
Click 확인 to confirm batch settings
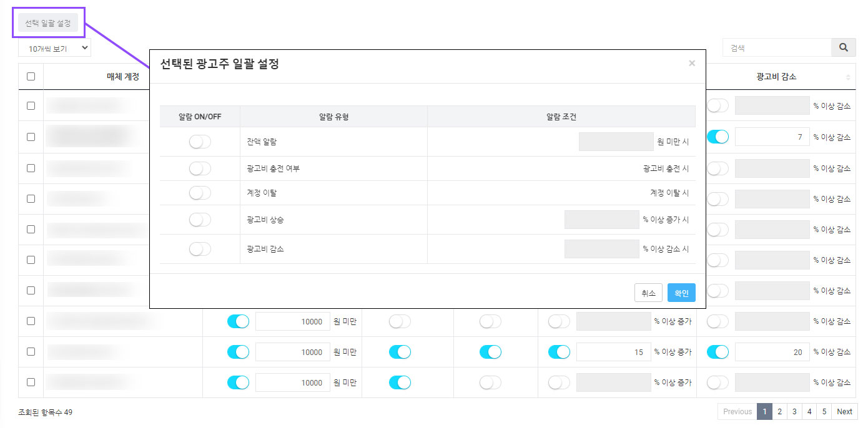coord(681,293)
